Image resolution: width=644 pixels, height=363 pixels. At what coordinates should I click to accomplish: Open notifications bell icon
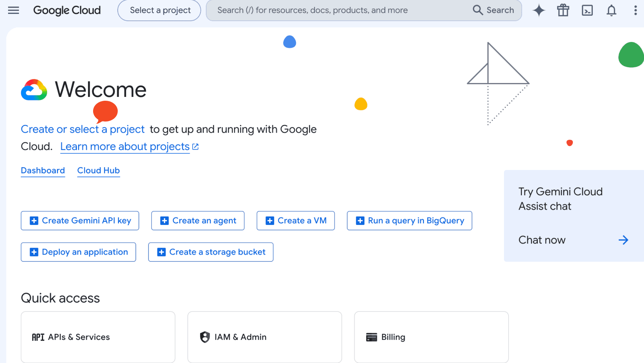pos(611,10)
